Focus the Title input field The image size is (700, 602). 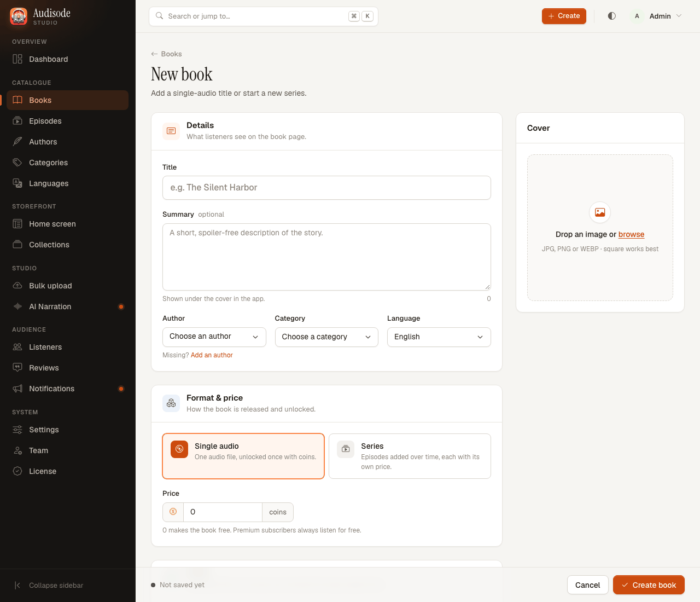[x=326, y=188]
